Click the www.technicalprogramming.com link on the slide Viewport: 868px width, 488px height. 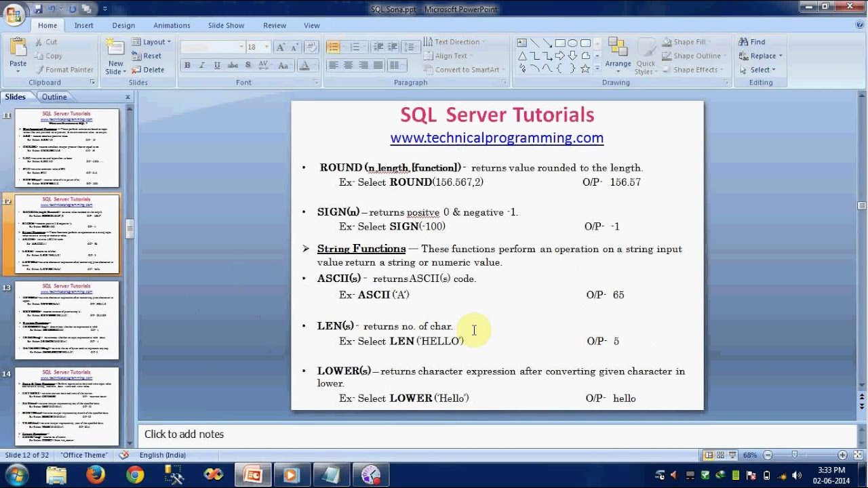(497, 138)
